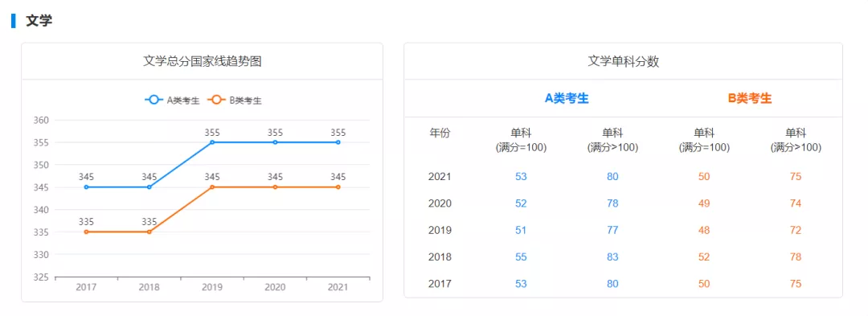Viewport: 868px width, 316px height.
Task: Click the blue A类考生 data point for 2018
Action: pyautogui.click(x=149, y=187)
